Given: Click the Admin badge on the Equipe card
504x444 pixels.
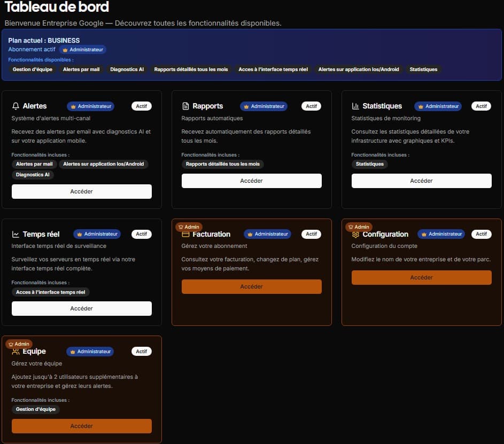Looking at the screenshot, I should 19,344.
